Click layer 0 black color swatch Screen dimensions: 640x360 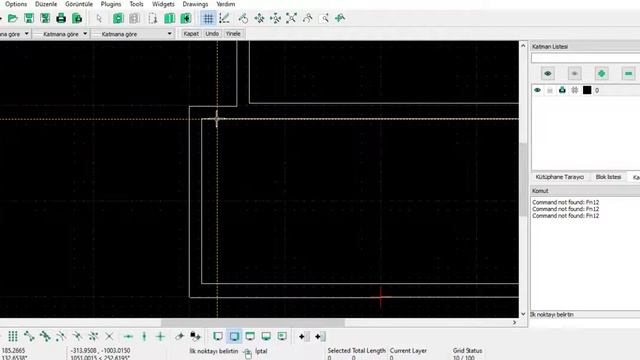click(x=587, y=90)
